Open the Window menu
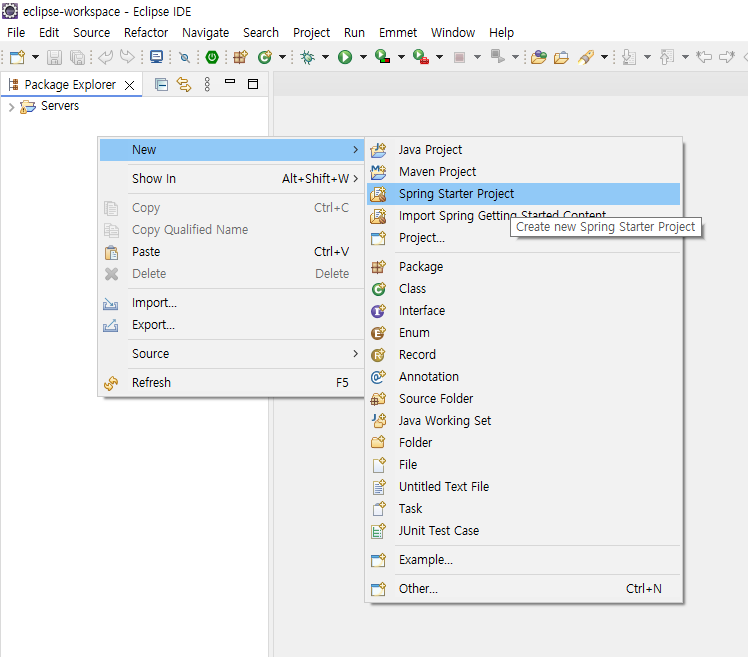Image resolution: width=748 pixels, height=657 pixels. tap(453, 32)
